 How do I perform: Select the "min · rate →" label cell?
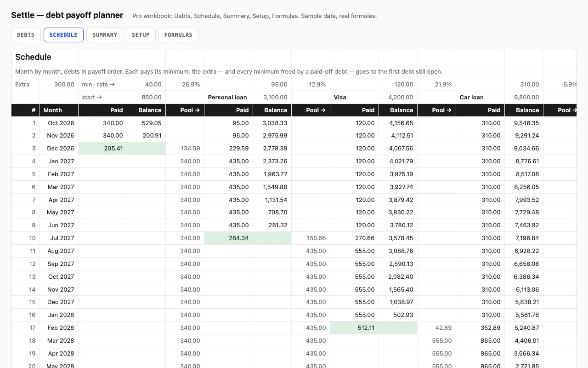pos(103,85)
